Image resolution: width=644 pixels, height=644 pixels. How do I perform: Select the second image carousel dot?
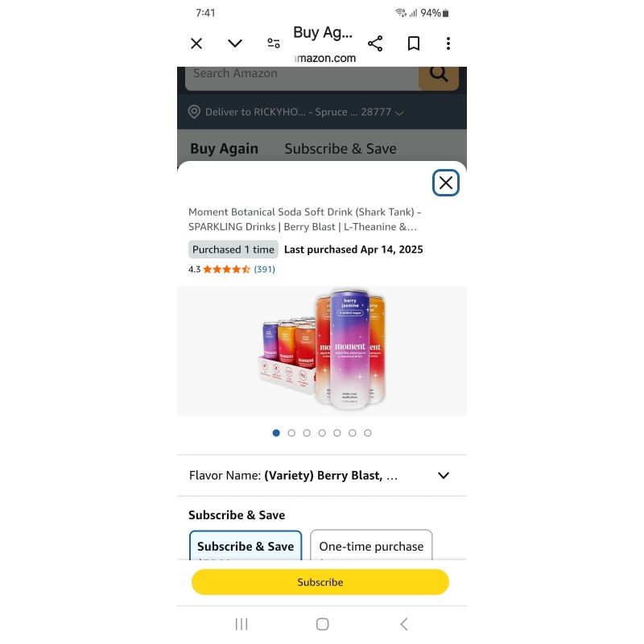(x=291, y=433)
